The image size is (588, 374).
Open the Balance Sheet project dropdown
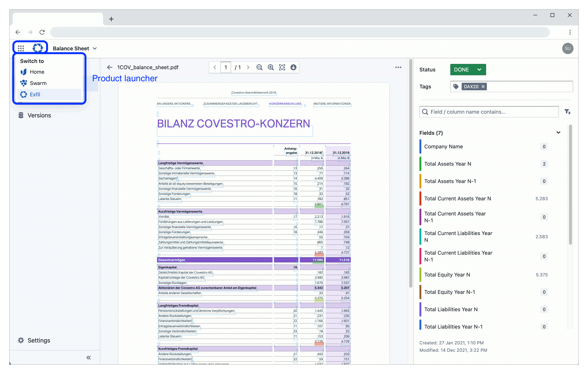point(75,48)
